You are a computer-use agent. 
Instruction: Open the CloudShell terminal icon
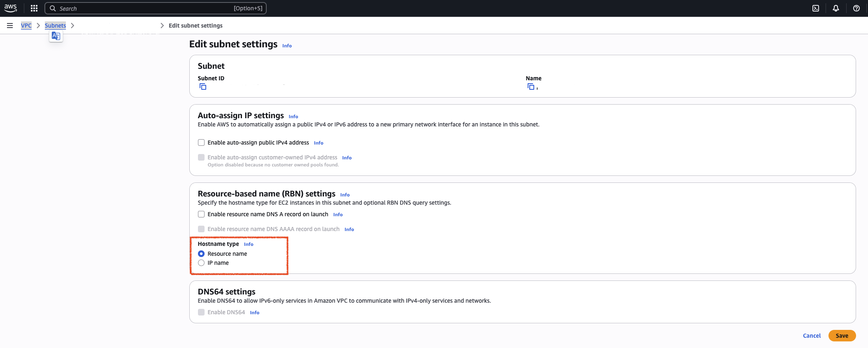coord(815,8)
